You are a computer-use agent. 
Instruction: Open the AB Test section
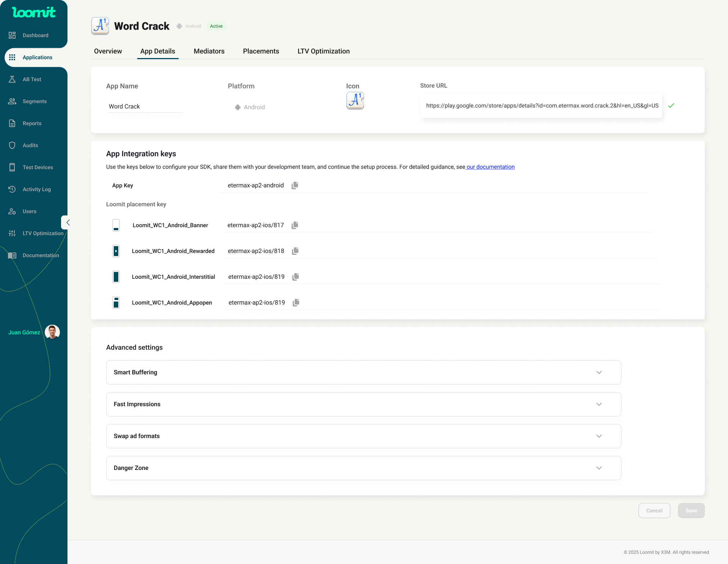coord(32,79)
